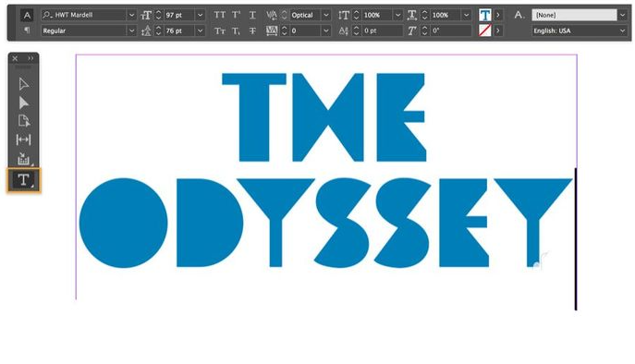Click the blue text fill color swatch
635x364 pixels.
(484, 15)
